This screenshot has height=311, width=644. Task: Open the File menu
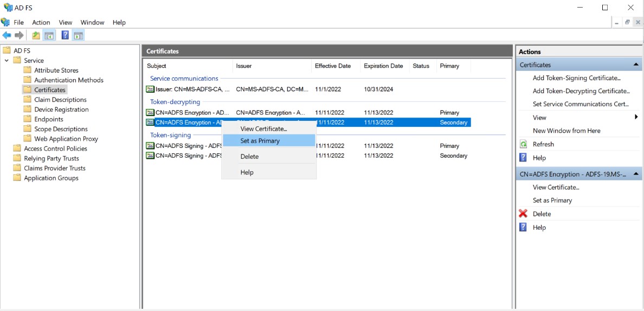(x=19, y=23)
